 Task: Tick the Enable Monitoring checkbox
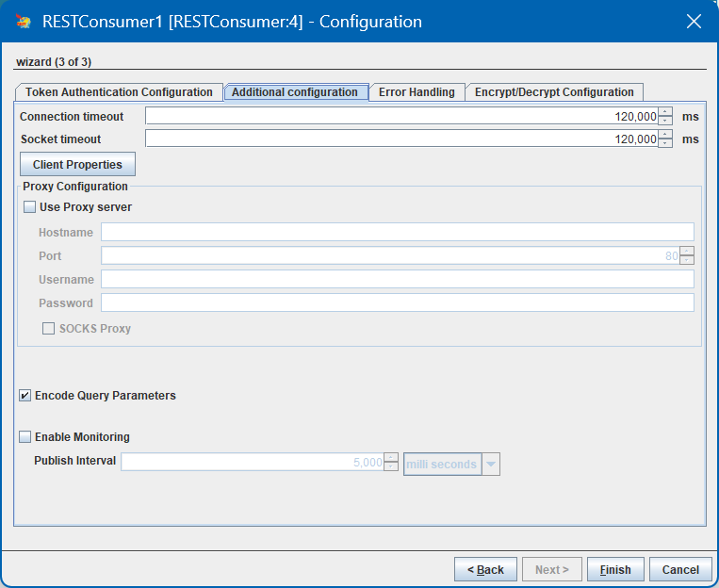pos(25,436)
